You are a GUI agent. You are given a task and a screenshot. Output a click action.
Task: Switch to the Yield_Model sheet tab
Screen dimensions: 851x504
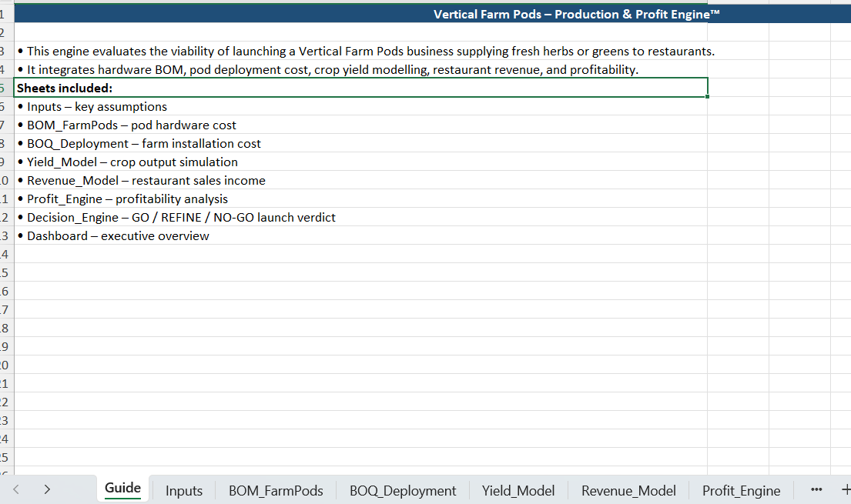pos(518,490)
